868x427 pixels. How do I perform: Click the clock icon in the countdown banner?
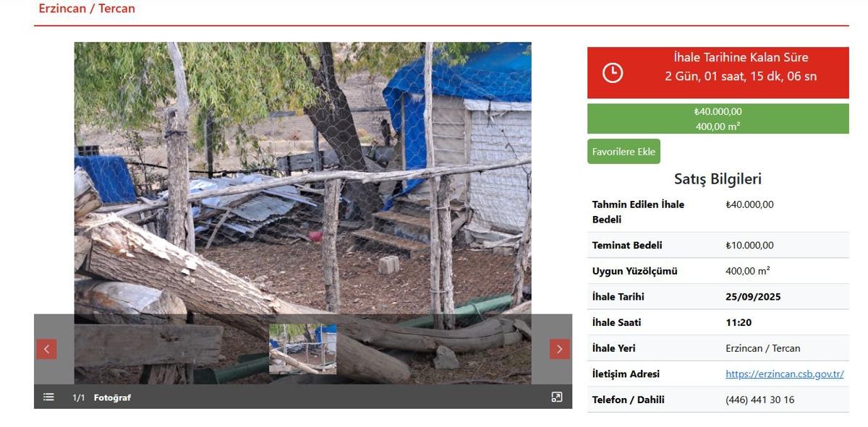click(x=613, y=72)
